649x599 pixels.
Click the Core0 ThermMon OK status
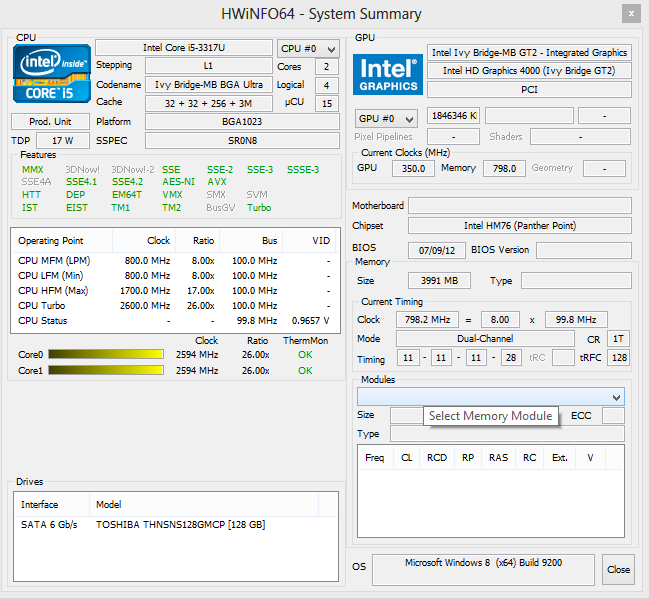pos(305,355)
